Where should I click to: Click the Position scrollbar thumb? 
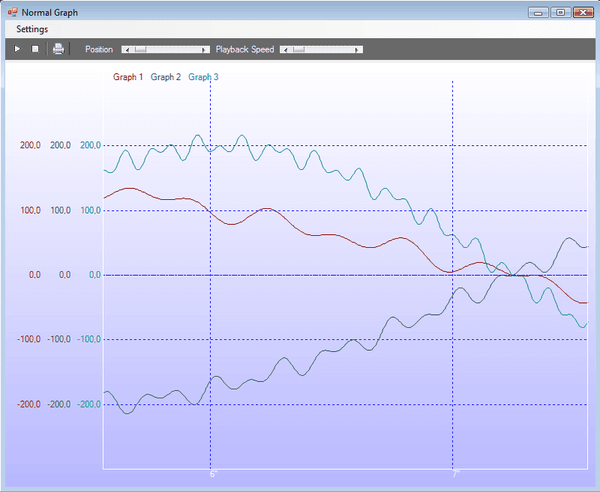tap(140, 49)
